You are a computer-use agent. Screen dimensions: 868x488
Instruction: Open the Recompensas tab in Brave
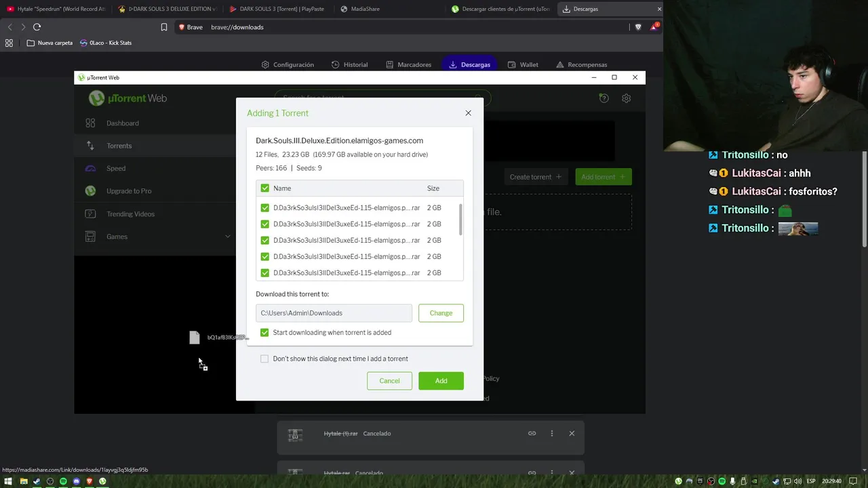click(581, 65)
